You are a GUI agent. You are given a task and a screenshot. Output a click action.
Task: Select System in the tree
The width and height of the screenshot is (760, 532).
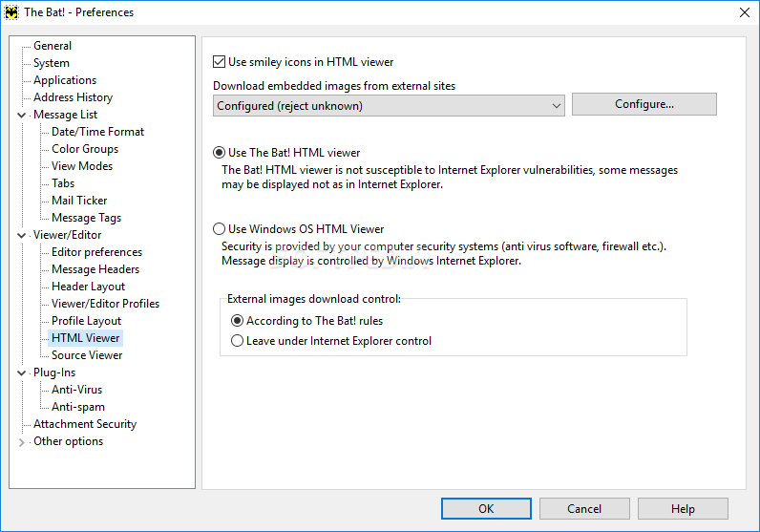click(52, 63)
